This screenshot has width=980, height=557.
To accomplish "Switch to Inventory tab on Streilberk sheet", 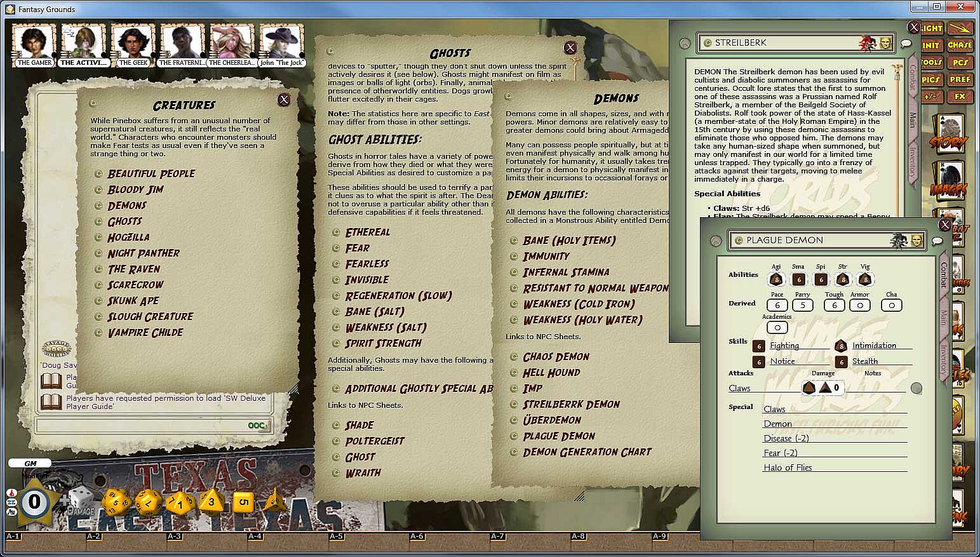I will [913, 162].
